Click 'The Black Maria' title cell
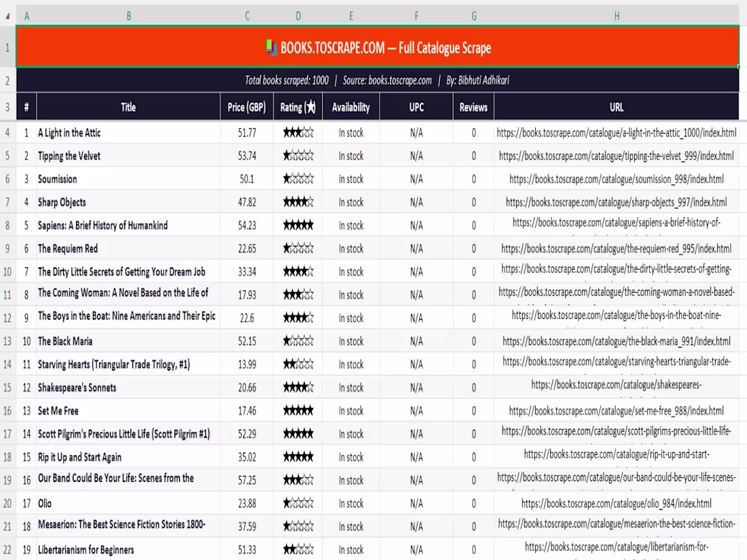This screenshot has height=560, width=747. point(128,341)
